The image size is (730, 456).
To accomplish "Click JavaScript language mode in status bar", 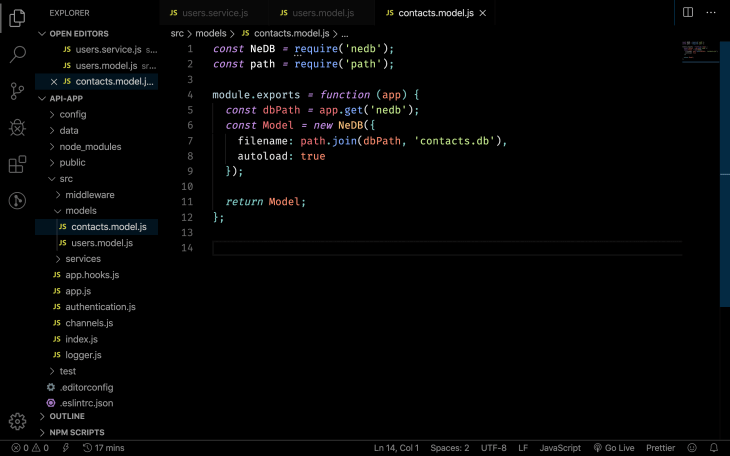I will pos(560,448).
